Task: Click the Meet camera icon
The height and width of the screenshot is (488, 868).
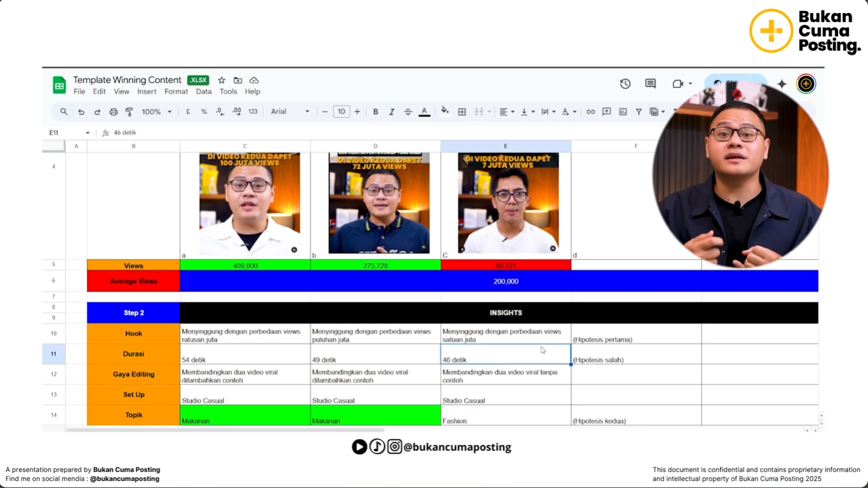Action: 678,84
